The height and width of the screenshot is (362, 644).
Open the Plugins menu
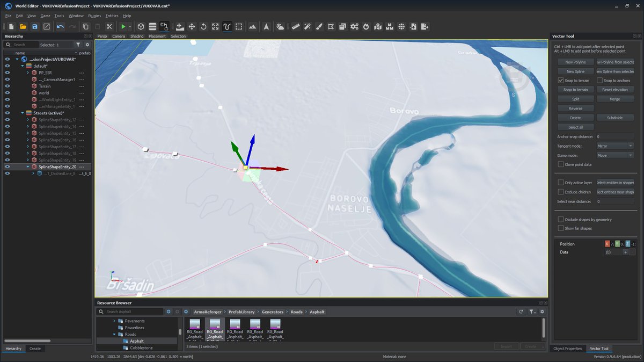94,16
